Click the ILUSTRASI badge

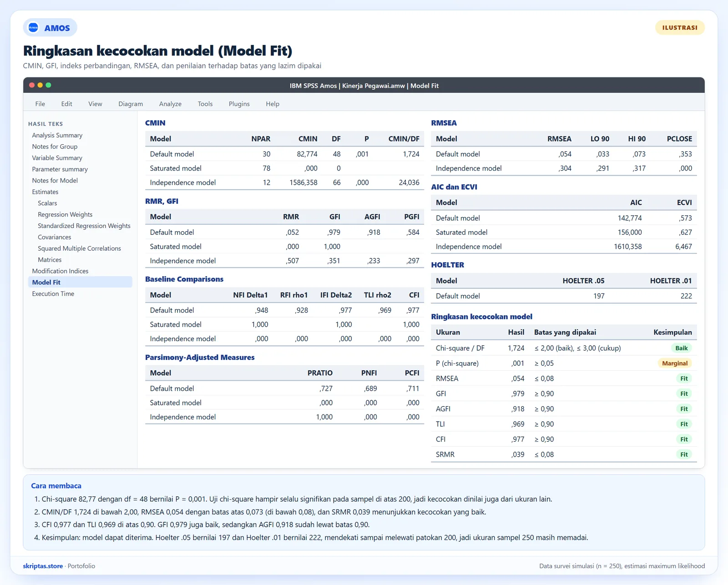[x=680, y=28]
